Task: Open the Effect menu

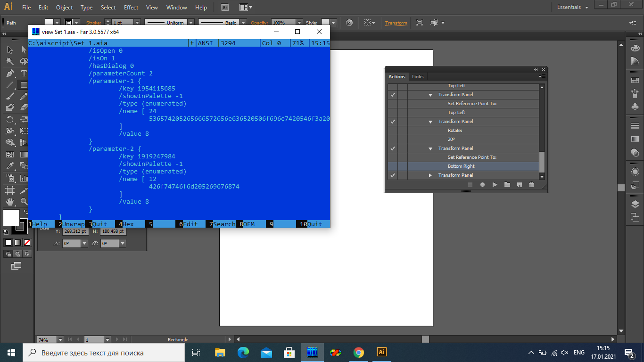Action: 131,8
